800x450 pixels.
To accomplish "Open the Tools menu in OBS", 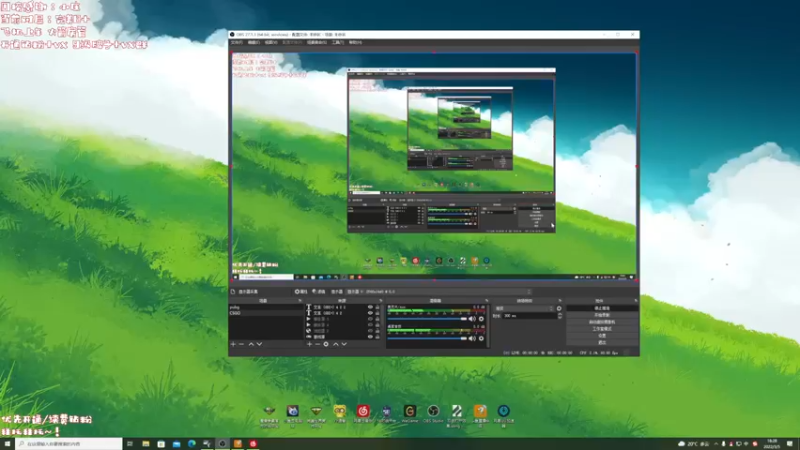I will (338, 42).
